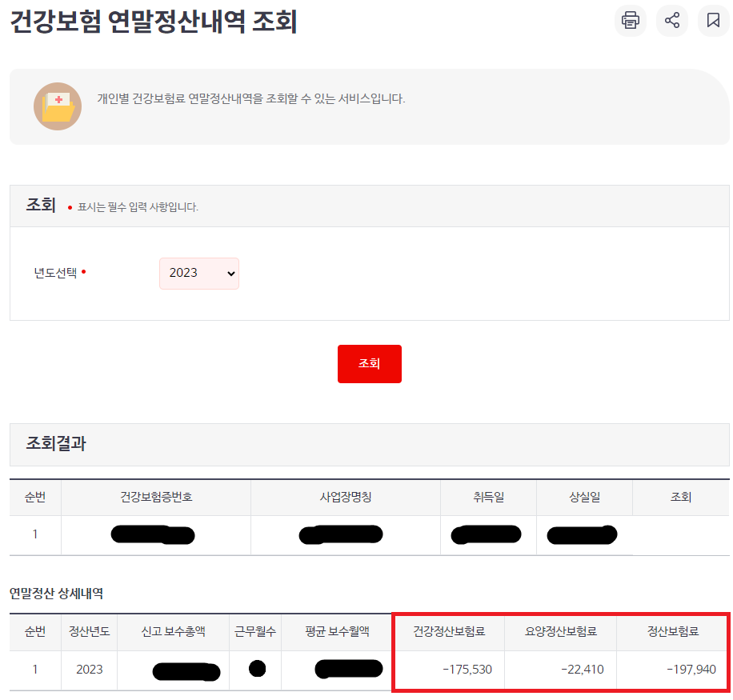Image resolution: width=733 pixels, height=700 pixels.
Task: Click the page title 건강보험 연말정산내역 조회
Action: point(152,22)
